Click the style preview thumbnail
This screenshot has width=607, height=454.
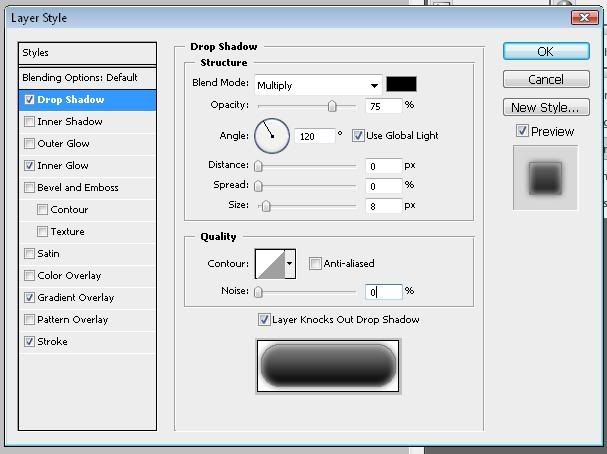pyautogui.click(x=545, y=177)
